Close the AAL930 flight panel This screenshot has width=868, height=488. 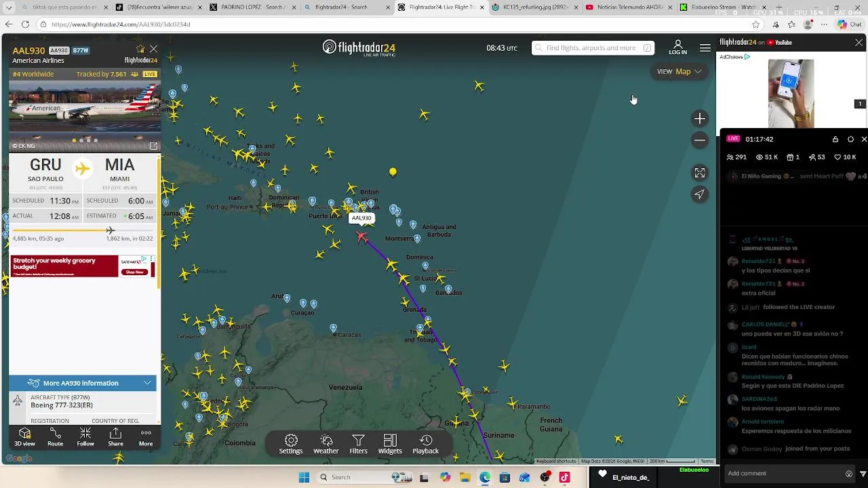[154, 49]
